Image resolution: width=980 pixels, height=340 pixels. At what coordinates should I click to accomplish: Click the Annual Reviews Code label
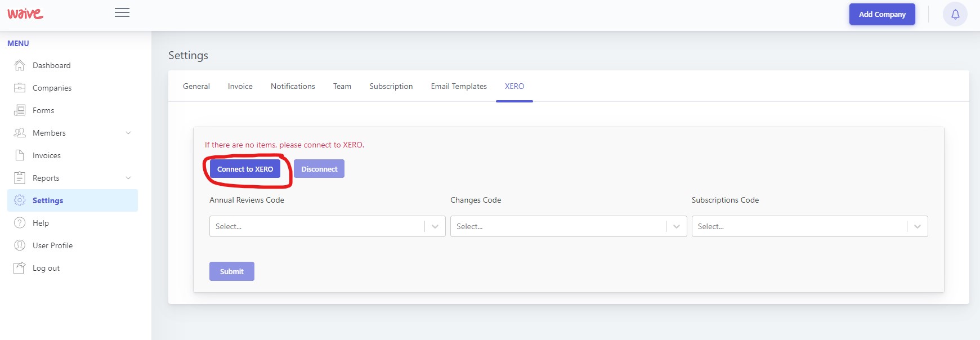point(247,200)
